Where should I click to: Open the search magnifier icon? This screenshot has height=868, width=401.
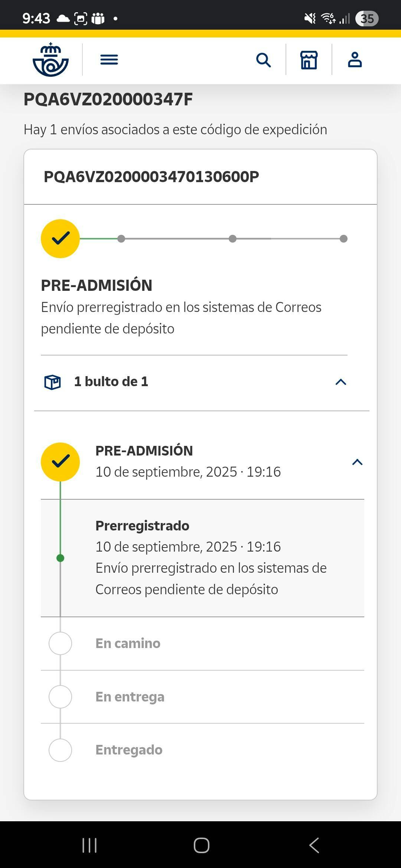click(x=263, y=60)
